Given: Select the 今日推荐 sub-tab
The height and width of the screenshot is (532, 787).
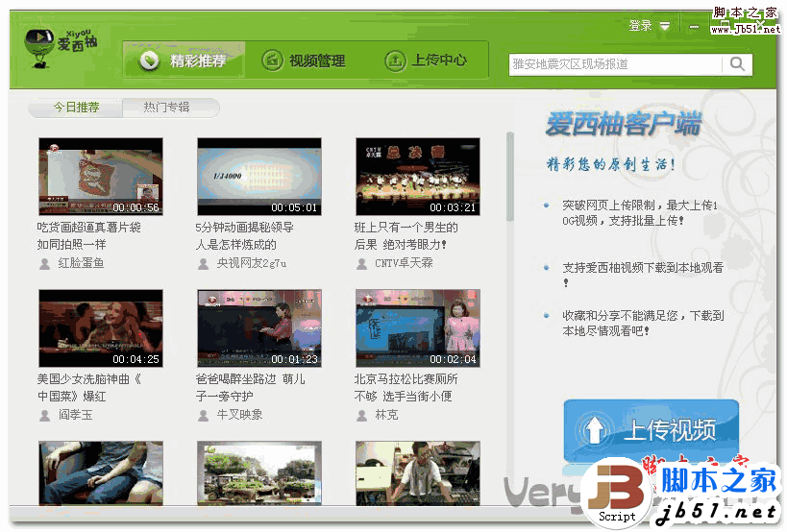Looking at the screenshot, I should (76, 108).
